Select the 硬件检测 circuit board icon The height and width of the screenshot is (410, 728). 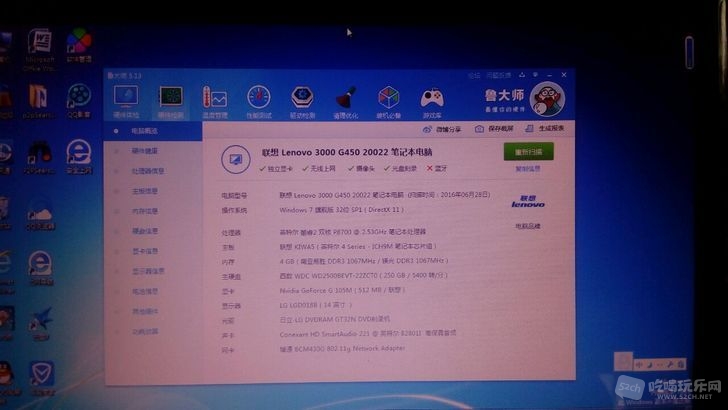[170, 97]
